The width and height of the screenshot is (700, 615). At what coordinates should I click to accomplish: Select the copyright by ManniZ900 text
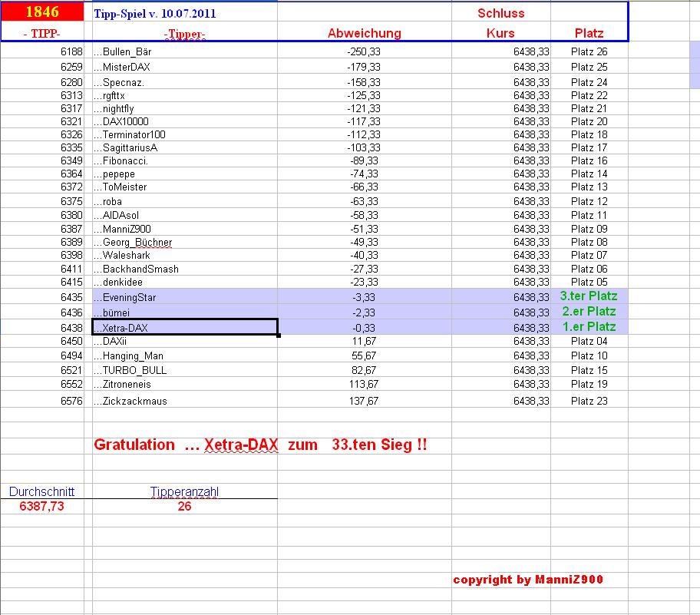point(530,580)
